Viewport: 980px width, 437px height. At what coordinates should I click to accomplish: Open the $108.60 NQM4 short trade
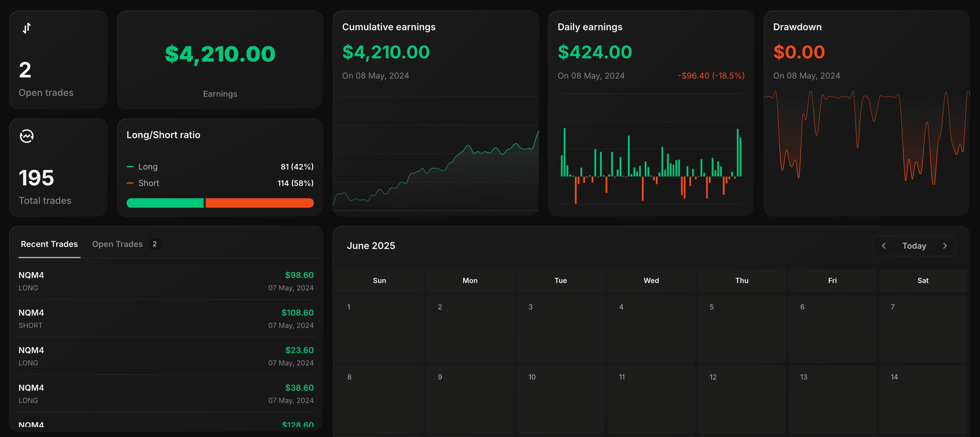coord(166,319)
